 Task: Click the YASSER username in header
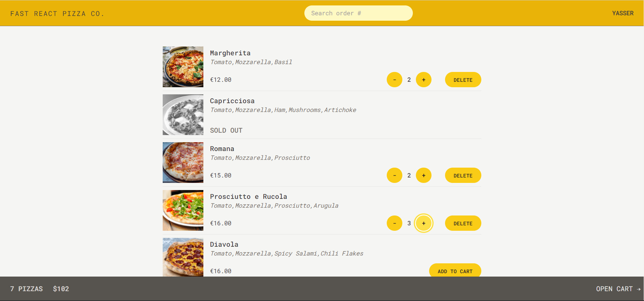(623, 13)
